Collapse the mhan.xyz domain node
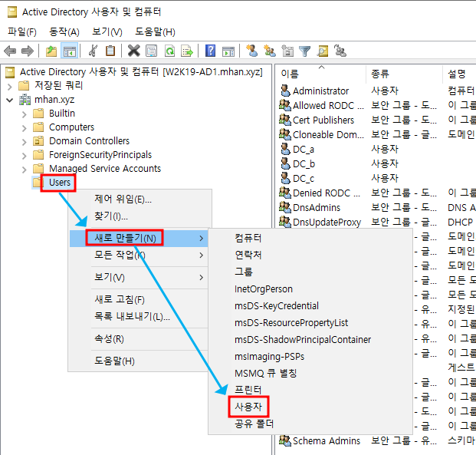Image resolution: width=476 pixels, height=455 pixels. (x=10, y=100)
